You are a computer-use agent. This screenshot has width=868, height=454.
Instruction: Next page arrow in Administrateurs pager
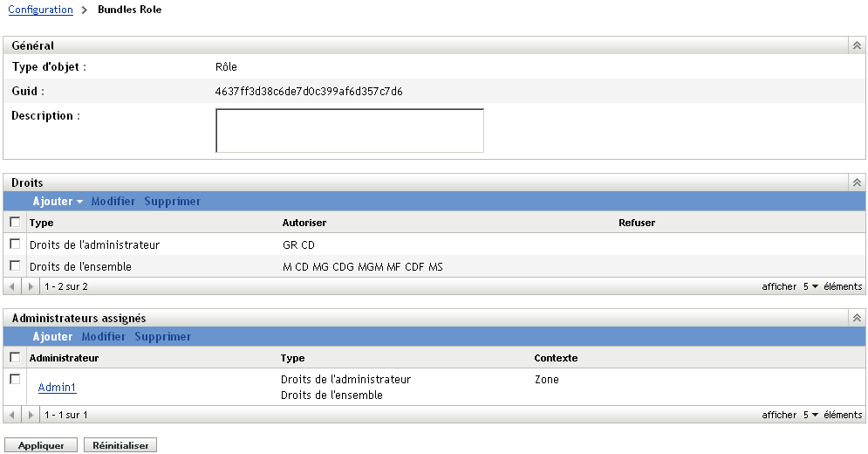(31, 415)
